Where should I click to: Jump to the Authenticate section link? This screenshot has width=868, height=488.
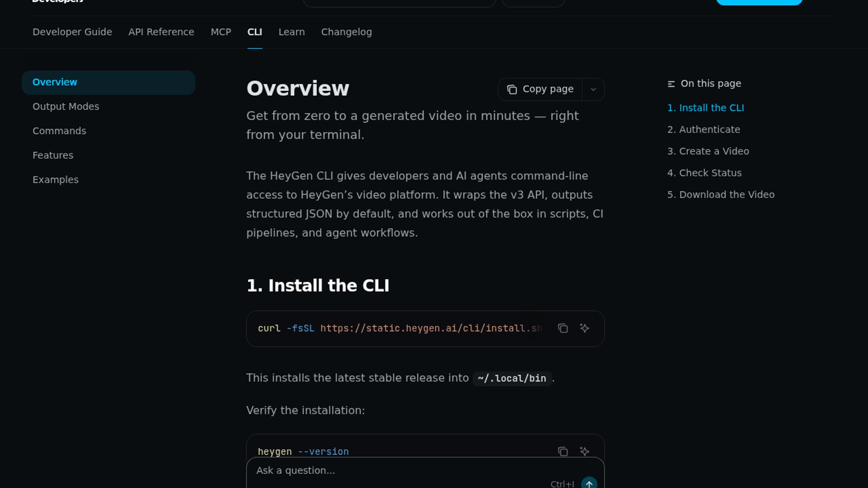(x=703, y=130)
